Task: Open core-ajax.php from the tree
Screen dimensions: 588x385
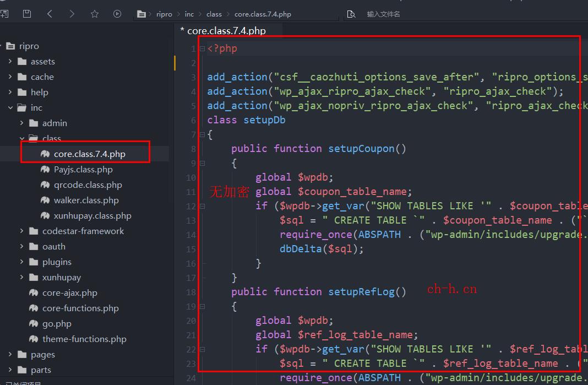Action: [69, 292]
